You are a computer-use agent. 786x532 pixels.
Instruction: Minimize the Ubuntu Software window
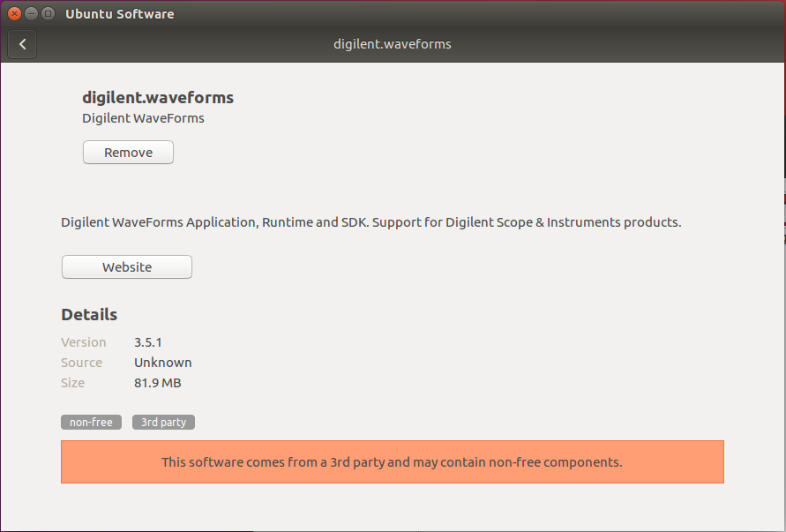31,13
